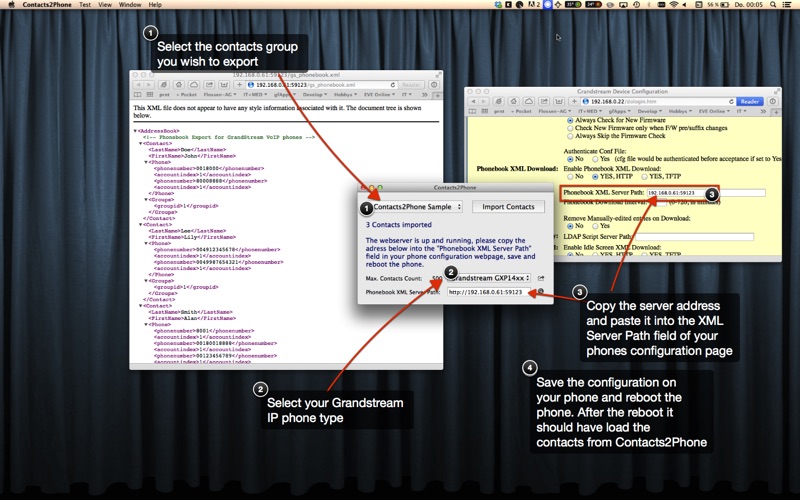
Task: Go forward in the gs_phonebook.xml Safari window
Action: pos(149,85)
